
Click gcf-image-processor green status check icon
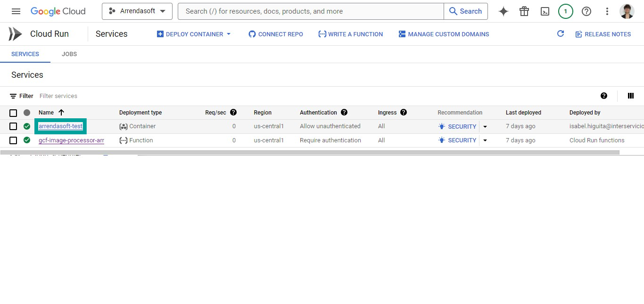point(27,140)
